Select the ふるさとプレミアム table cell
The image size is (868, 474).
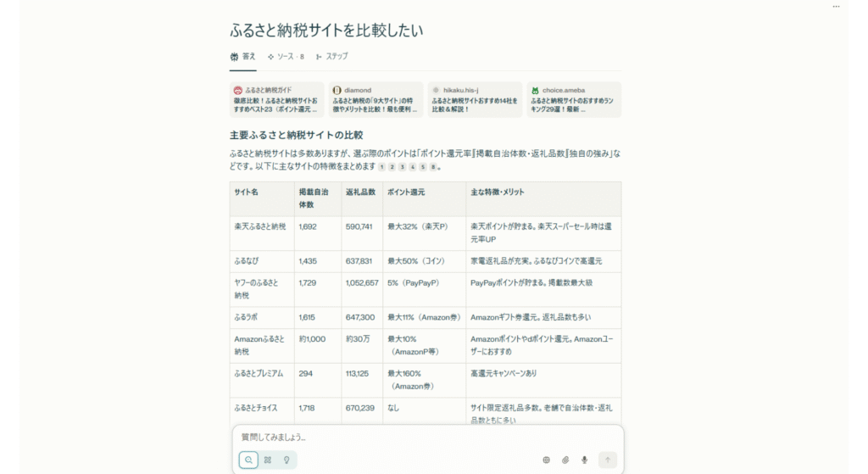pos(262,381)
